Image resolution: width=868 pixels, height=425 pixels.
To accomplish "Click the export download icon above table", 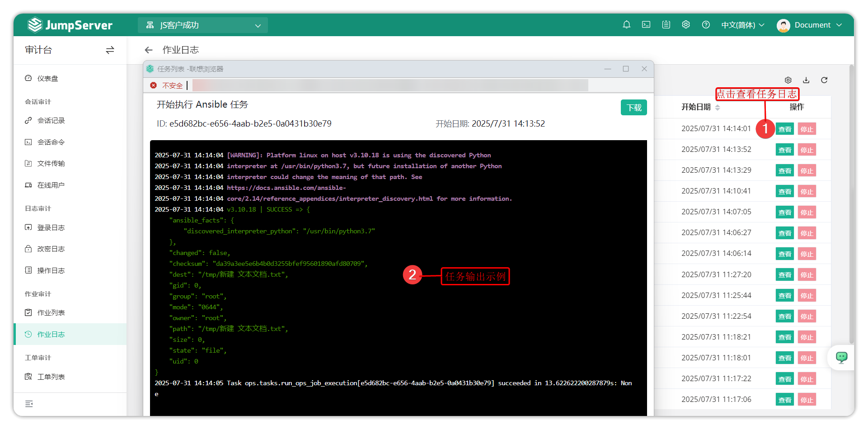I will pyautogui.click(x=806, y=80).
